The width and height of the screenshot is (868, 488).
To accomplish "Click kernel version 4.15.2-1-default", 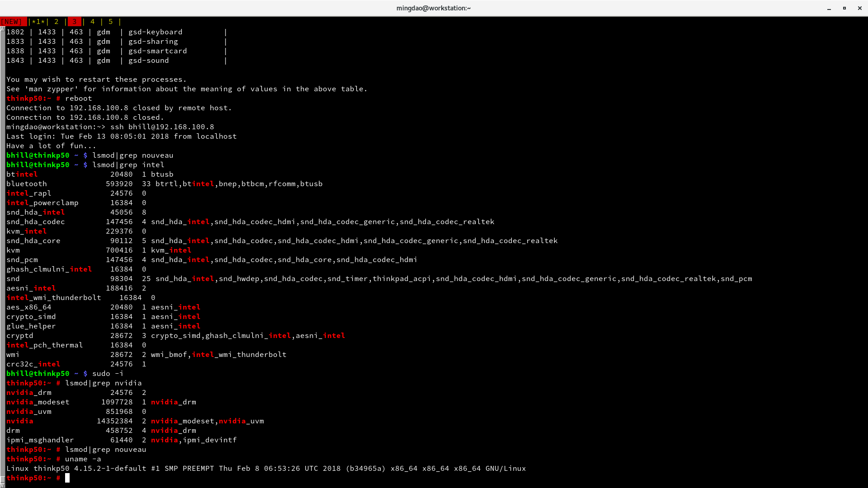I will pos(110,469).
